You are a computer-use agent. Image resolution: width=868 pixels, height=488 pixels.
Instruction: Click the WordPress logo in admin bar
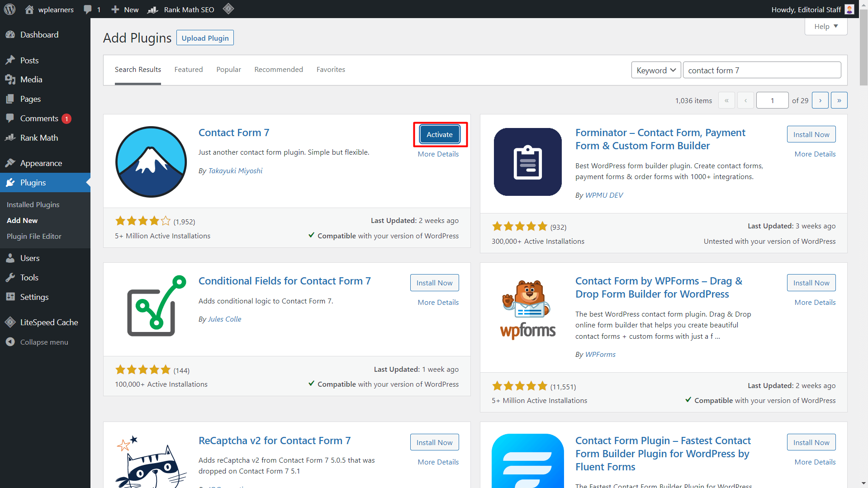click(x=10, y=9)
